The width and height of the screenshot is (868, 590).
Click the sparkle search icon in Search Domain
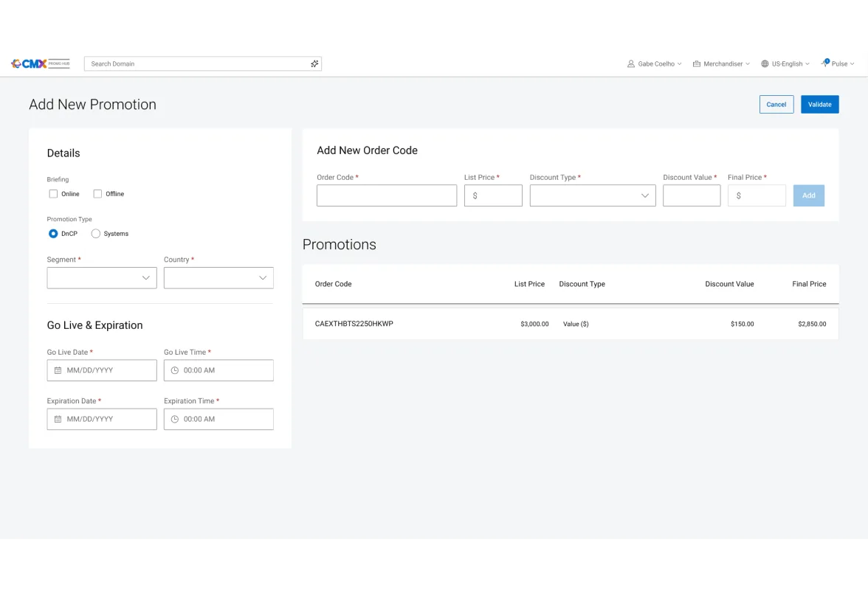(314, 63)
